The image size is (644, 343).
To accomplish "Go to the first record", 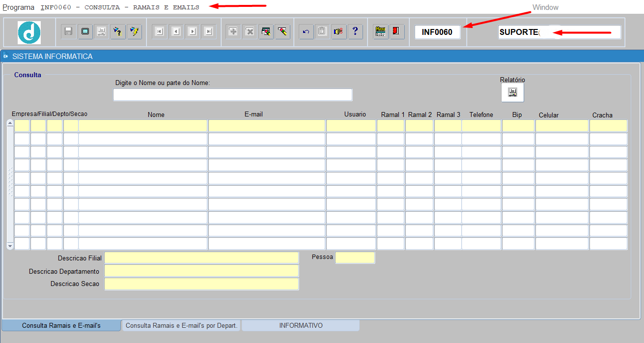I will tap(159, 31).
